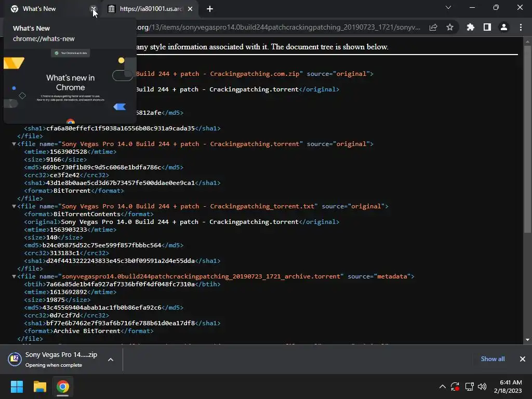Click md5 value b24c05875d52c75ee599f857fbbbc564
The width and height of the screenshot is (532, 399).
102,245
